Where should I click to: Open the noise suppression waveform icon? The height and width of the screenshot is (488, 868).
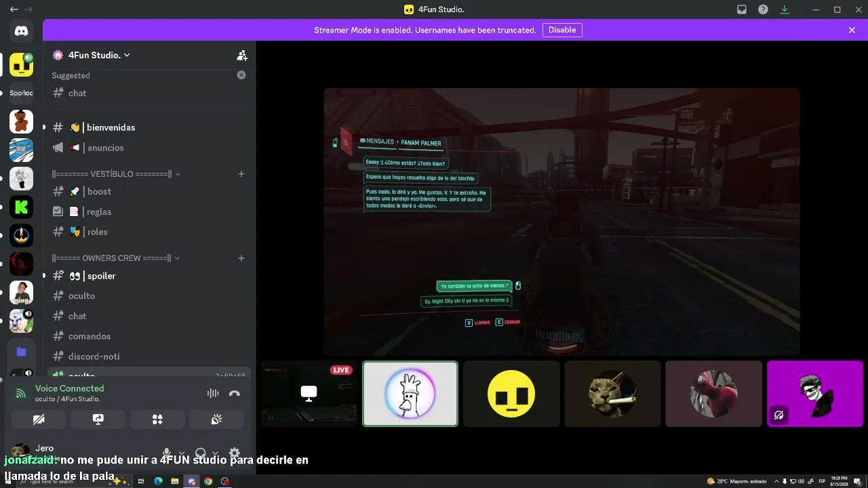213,393
